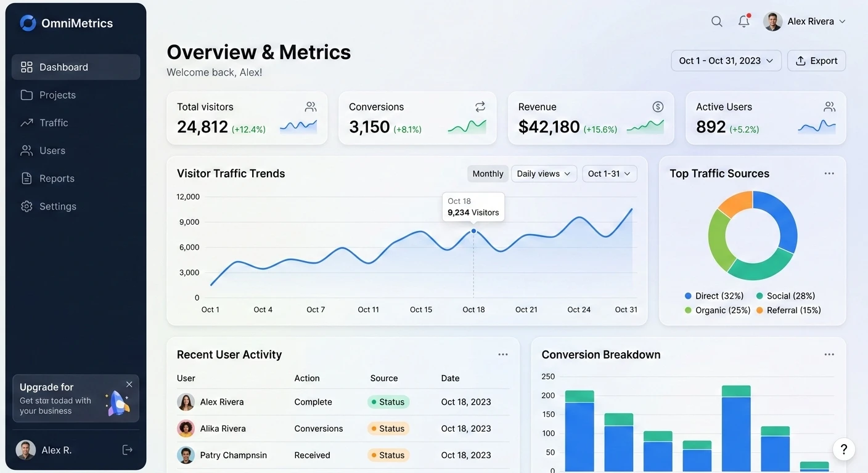
Task: Open the Oct 1-31 range dropdown
Action: (x=609, y=174)
